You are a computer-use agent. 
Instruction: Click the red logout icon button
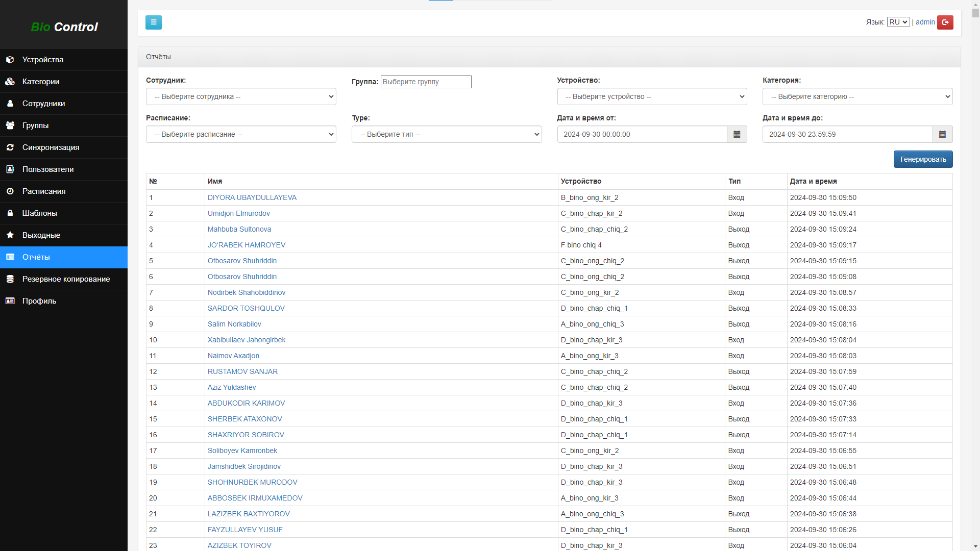[x=945, y=22]
